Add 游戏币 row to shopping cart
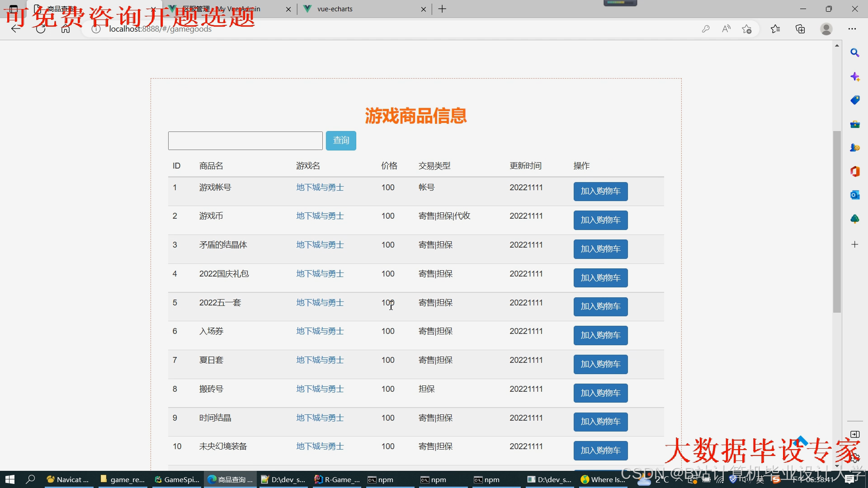The width and height of the screenshot is (868, 488). coord(600,220)
